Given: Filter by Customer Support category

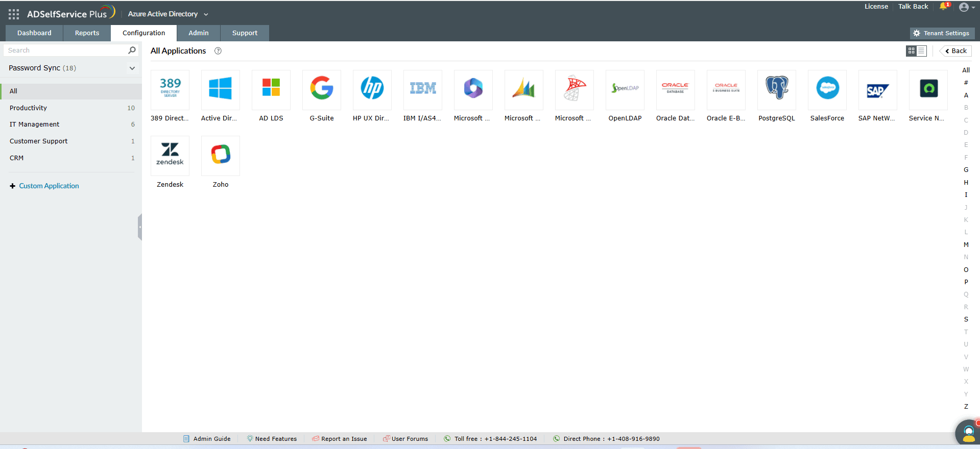Looking at the screenshot, I should point(71,141).
